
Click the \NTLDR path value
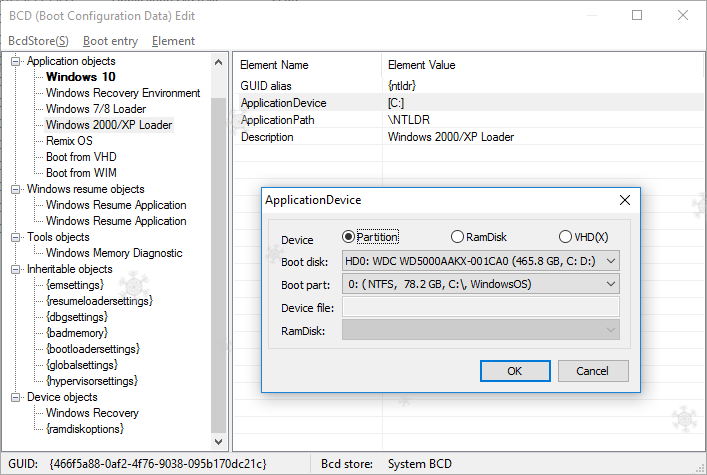point(409,120)
